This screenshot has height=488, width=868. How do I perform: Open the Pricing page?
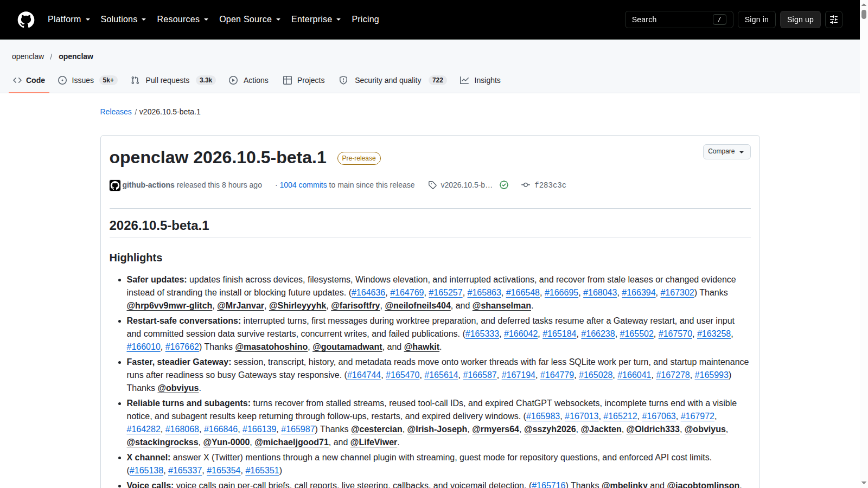(x=365, y=20)
